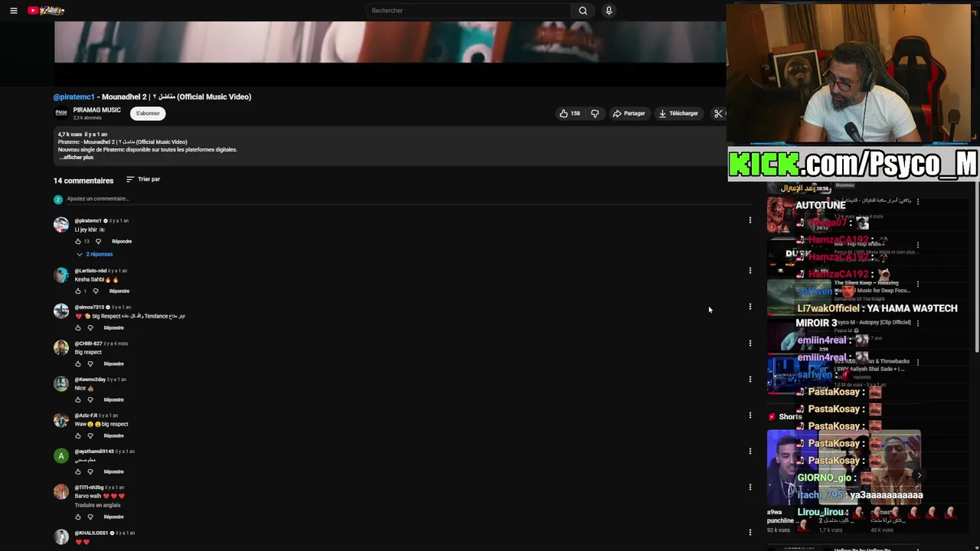Open options for Psyco M Autopsy suggested video
The image size is (980, 551).
(918, 323)
